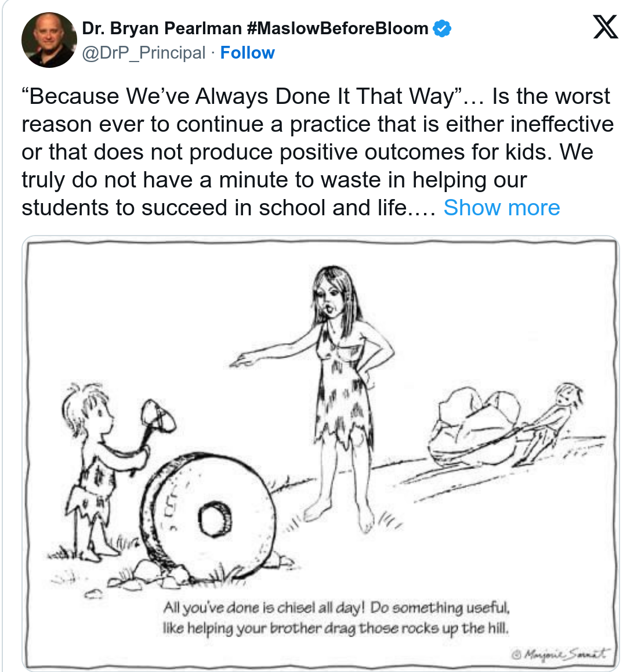
Task: Click the blue verified checkmark badge
Action: coord(443,28)
